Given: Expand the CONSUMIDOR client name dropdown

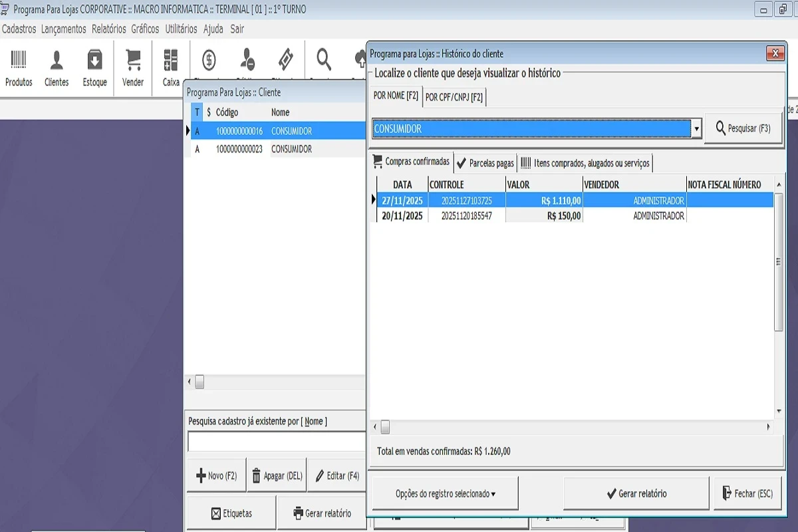Looking at the screenshot, I should [x=696, y=129].
